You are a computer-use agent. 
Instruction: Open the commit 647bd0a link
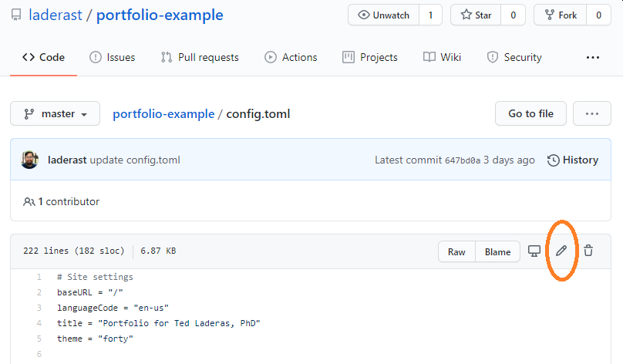(x=463, y=160)
